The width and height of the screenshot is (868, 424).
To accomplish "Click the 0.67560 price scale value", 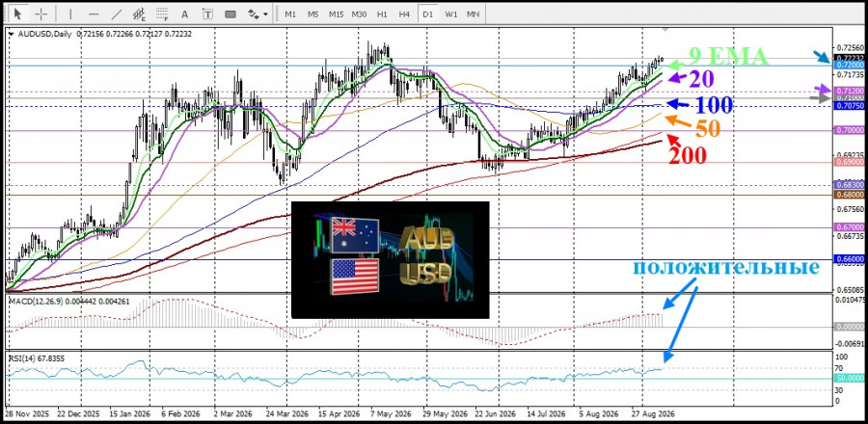I will click(849, 209).
